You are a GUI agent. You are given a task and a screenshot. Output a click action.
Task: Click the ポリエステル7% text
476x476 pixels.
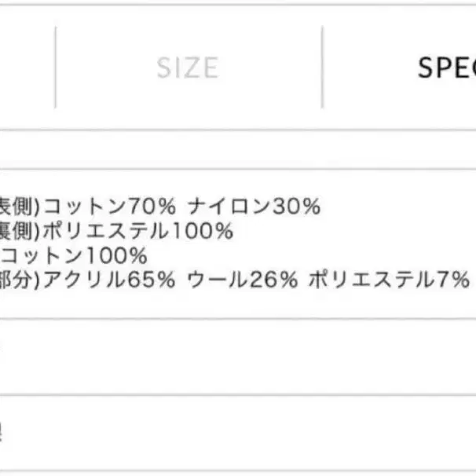[x=388, y=280]
